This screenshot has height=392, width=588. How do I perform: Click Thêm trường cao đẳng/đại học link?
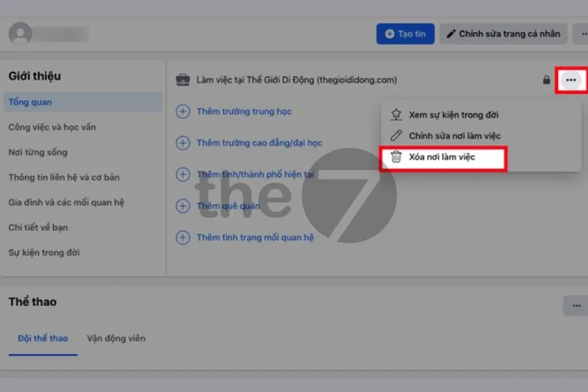pos(259,143)
